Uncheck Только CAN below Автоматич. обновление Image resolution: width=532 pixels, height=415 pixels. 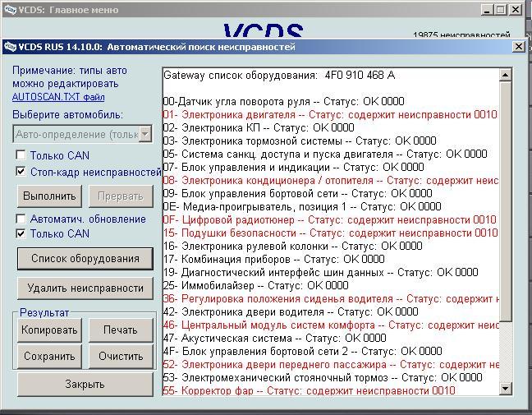click(21, 234)
